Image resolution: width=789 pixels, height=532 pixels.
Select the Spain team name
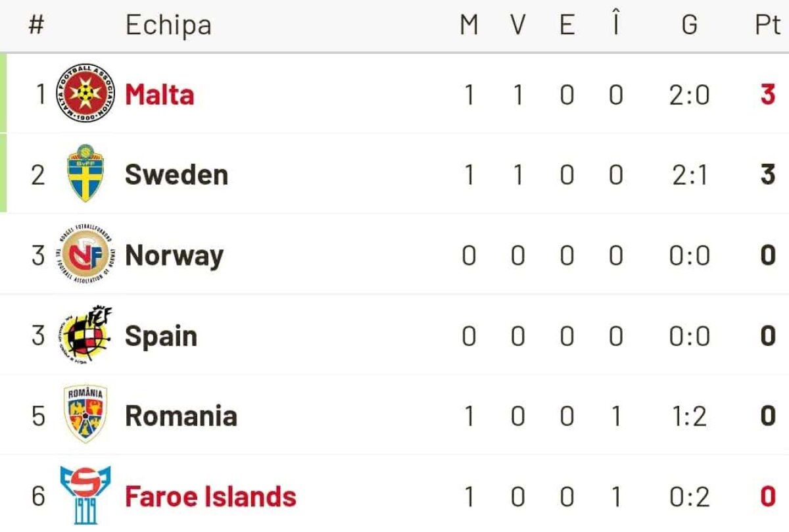161,336
